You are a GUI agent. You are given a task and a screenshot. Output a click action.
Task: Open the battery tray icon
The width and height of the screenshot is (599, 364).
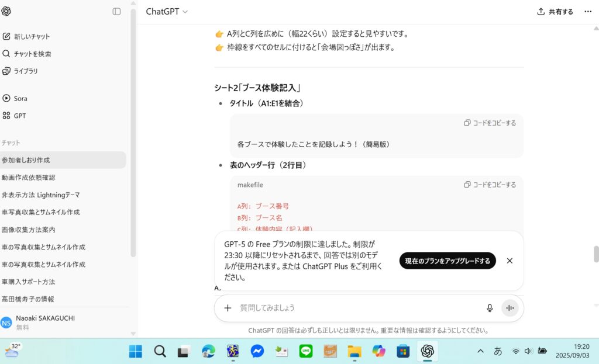tap(542, 351)
